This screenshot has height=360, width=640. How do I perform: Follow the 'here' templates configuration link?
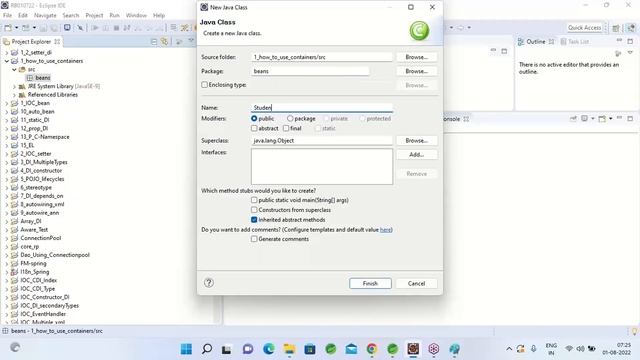coord(385,230)
